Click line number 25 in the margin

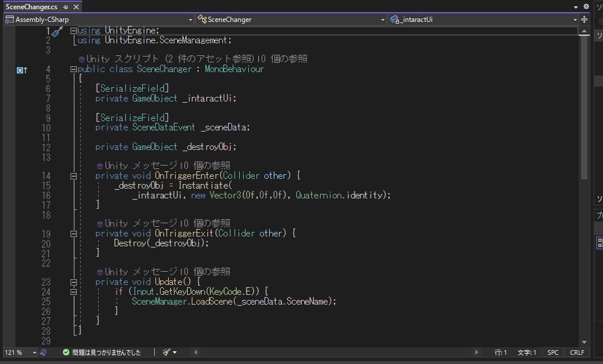coord(46,302)
